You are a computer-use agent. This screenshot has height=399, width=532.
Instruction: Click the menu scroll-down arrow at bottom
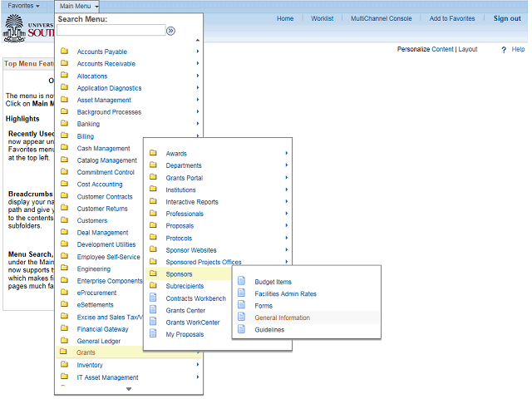(x=129, y=389)
